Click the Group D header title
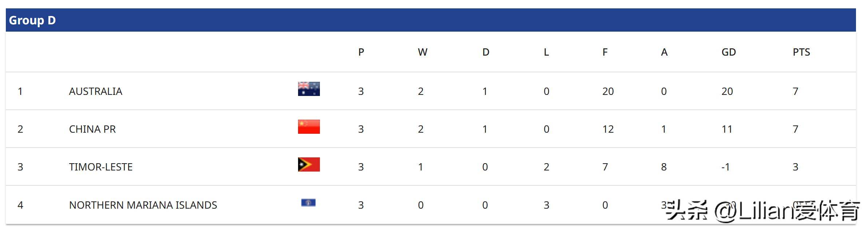Viewport: 868px width, 229px height. [32, 20]
